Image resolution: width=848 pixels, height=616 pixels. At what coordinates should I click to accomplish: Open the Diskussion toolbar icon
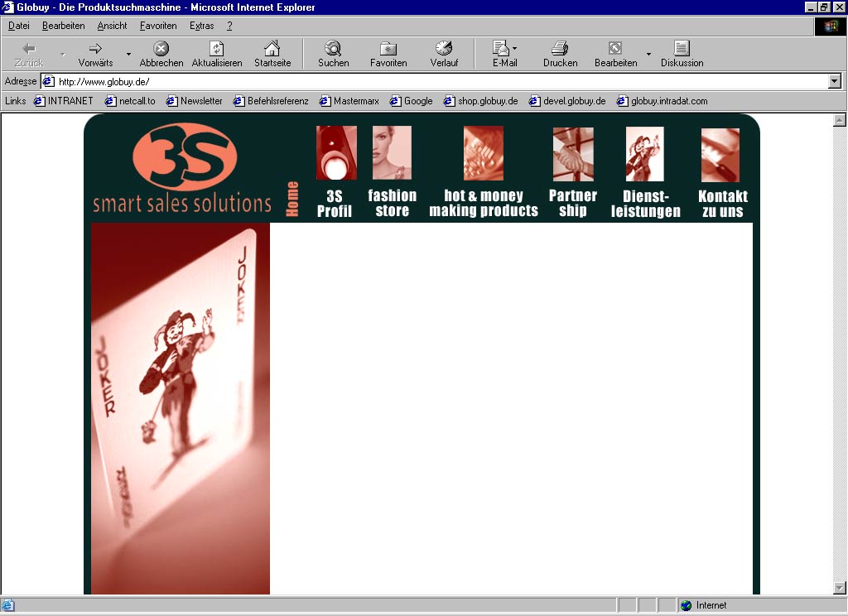click(682, 49)
